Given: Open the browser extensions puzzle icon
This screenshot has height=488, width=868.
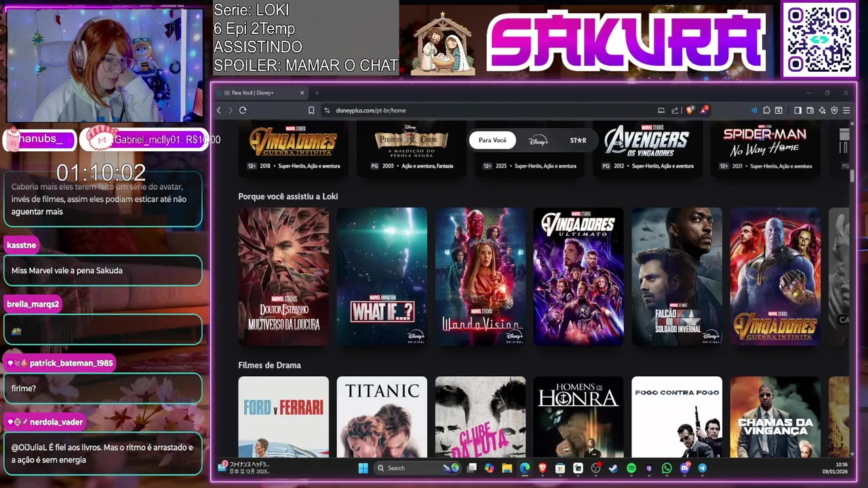Looking at the screenshot, I should 766,110.
